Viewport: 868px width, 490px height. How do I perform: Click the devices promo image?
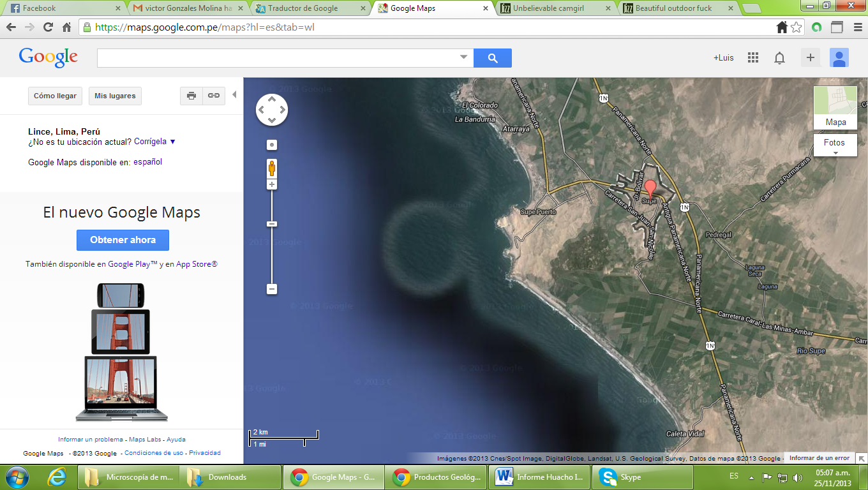[x=123, y=352]
